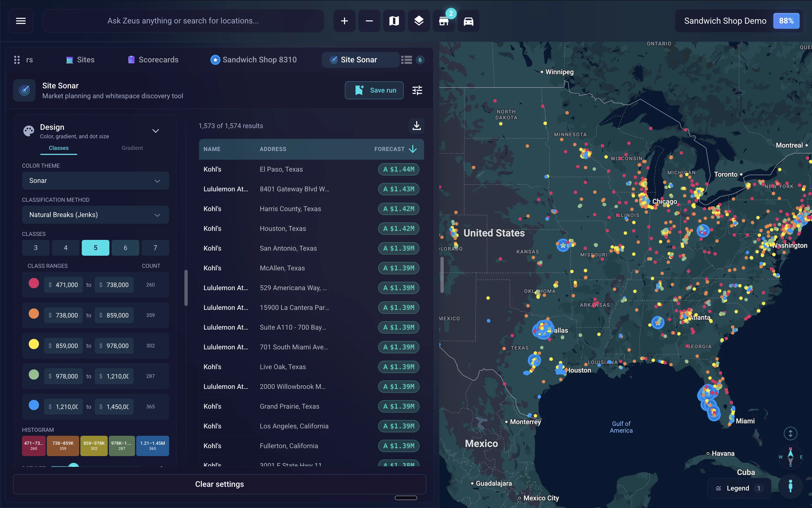Zoom out with the minus button
This screenshot has width=812, height=508.
(369, 21)
